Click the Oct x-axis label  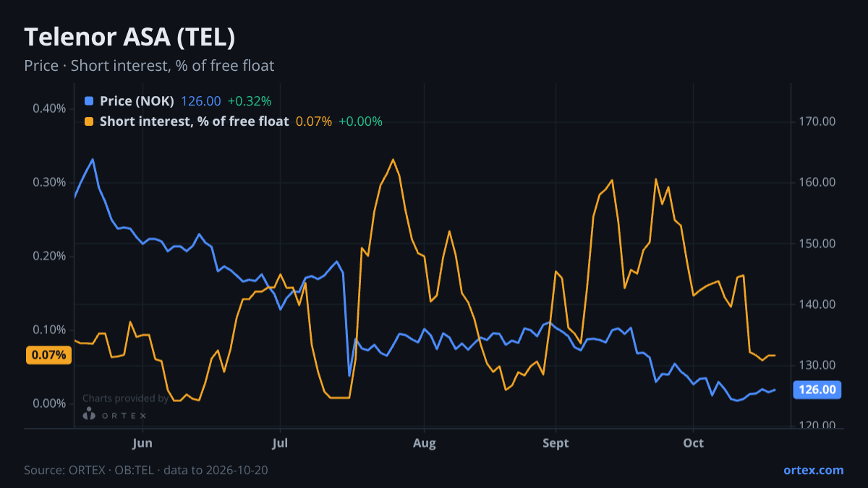[694, 442]
